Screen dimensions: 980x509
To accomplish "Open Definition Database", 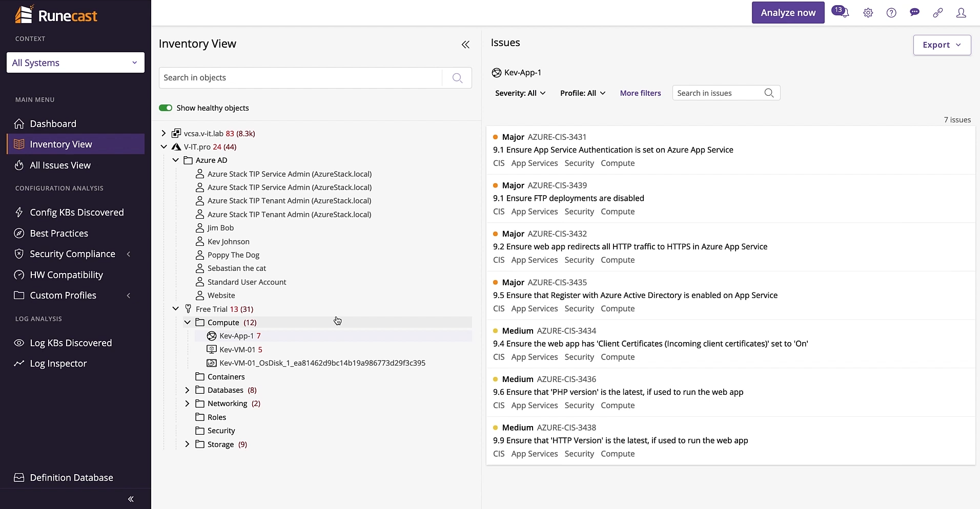I will click(x=75, y=478).
